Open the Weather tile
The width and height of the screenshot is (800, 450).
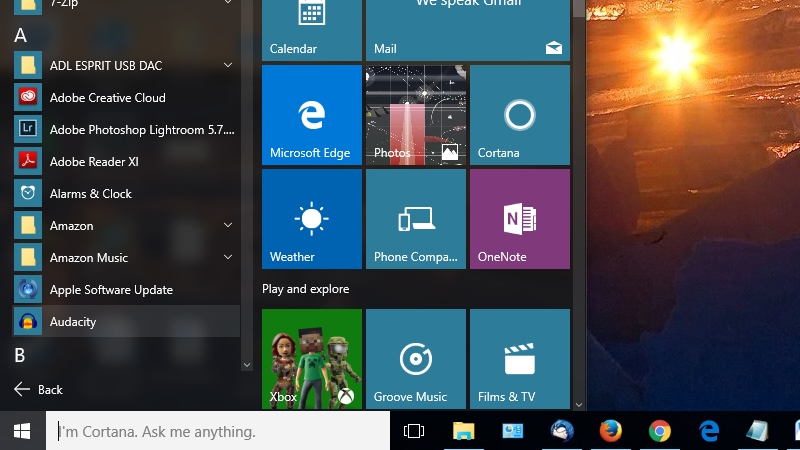tap(312, 219)
